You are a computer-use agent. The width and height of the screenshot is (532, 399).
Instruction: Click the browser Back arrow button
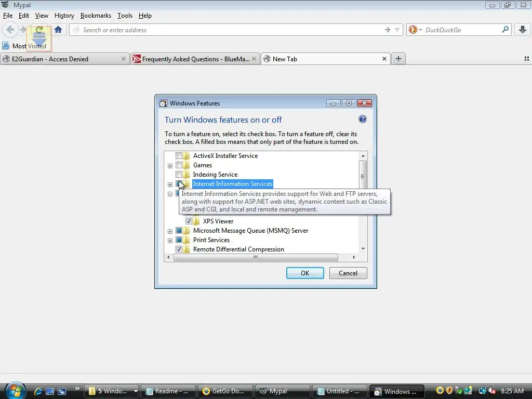pyautogui.click(x=10, y=30)
